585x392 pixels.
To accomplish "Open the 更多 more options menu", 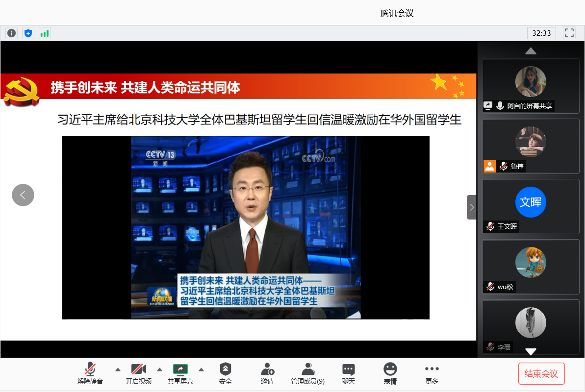I will (x=432, y=373).
